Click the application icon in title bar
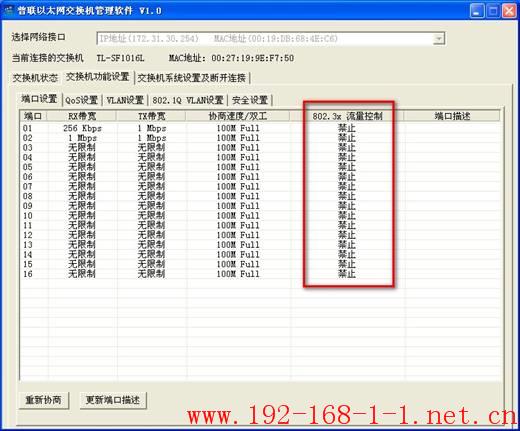Screen dimensions: 520x431 tap(9, 10)
